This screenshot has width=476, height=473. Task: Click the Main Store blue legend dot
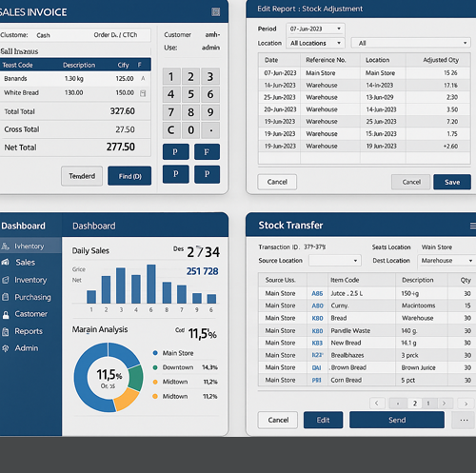155,353
